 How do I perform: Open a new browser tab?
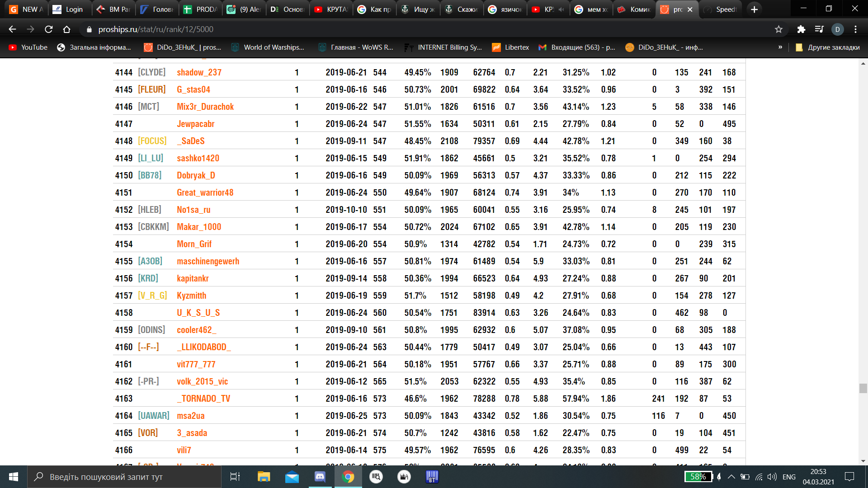[754, 9]
